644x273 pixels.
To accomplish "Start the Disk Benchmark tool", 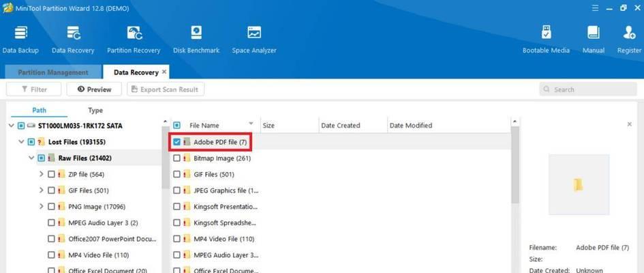I will point(196,40).
